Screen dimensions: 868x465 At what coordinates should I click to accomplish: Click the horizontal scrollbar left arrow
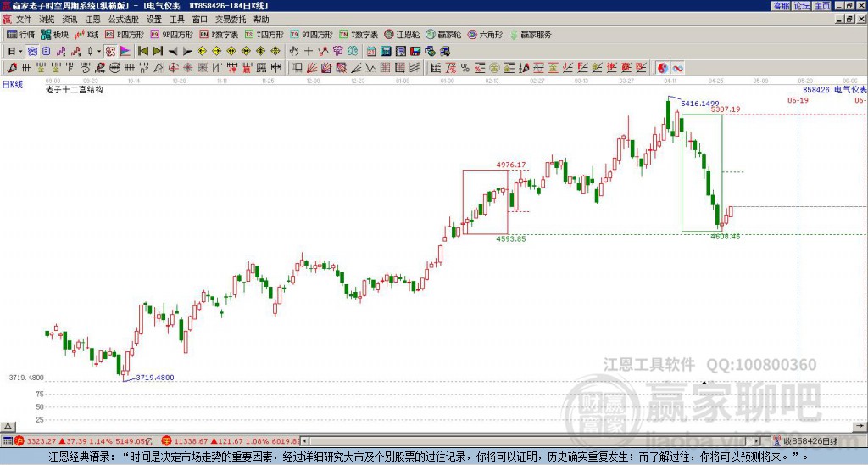[304, 441]
